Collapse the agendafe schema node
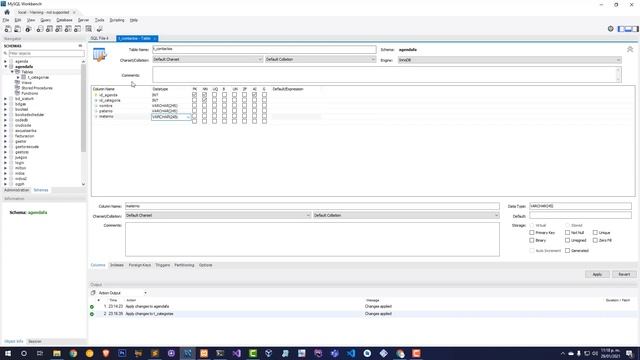640x360 pixels. coord(6,67)
